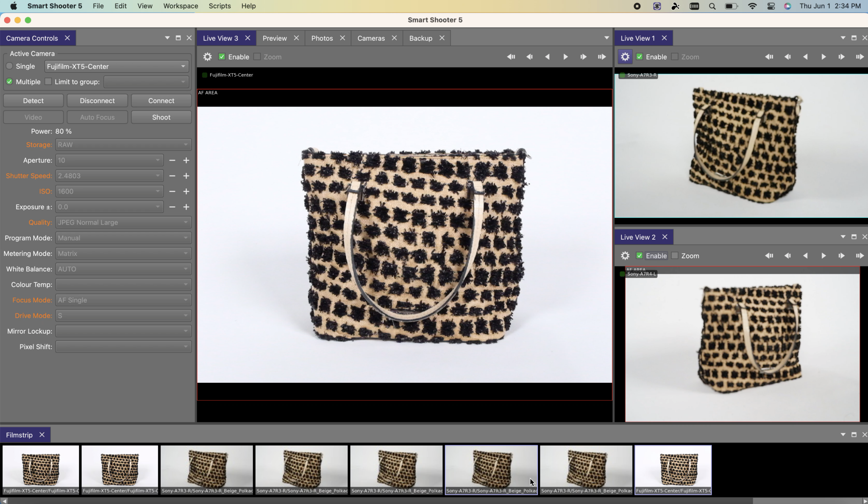
Task: Enable Zoom checkbox in Live View 2
Action: (675, 256)
